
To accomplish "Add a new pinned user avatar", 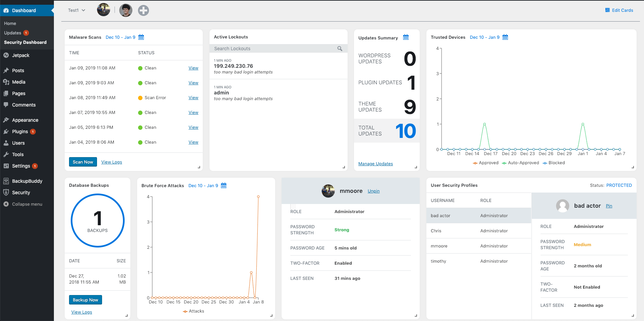I will point(143,10).
